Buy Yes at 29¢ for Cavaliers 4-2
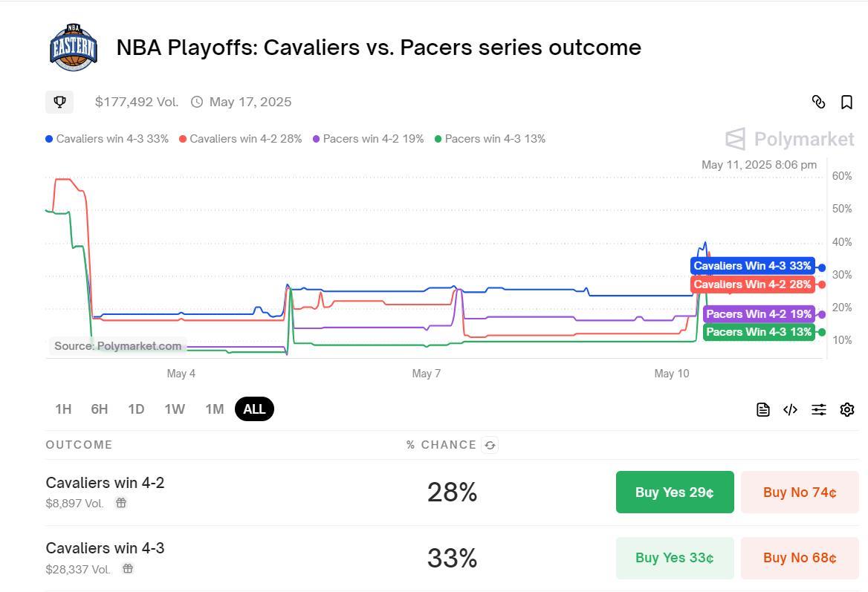This screenshot has height=592, width=868. click(x=675, y=492)
